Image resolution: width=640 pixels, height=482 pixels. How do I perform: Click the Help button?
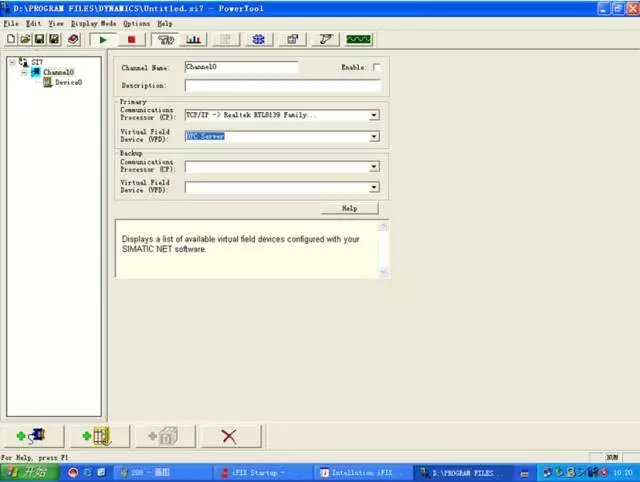coord(349,208)
